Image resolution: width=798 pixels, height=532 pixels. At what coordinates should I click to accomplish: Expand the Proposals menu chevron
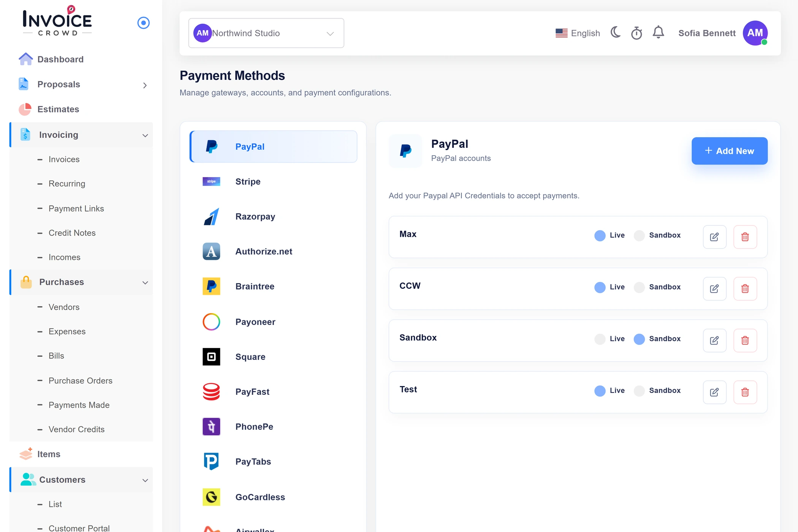pyautogui.click(x=145, y=85)
